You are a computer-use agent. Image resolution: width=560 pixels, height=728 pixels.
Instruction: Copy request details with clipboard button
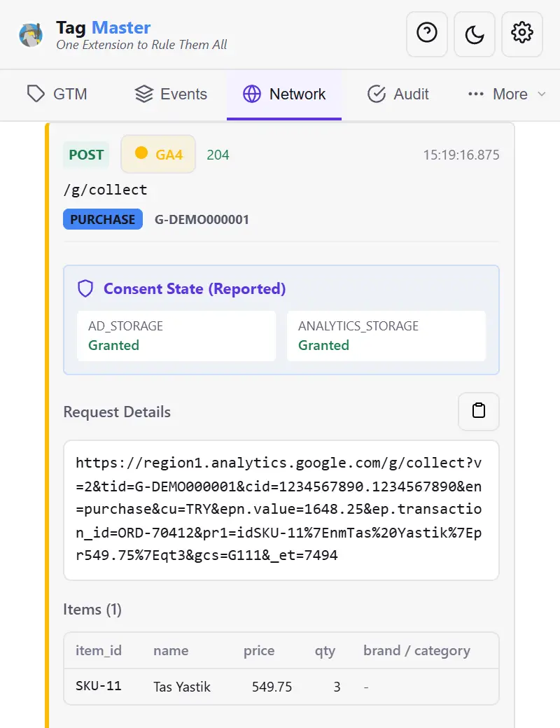pyautogui.click(x=479, y=412)
